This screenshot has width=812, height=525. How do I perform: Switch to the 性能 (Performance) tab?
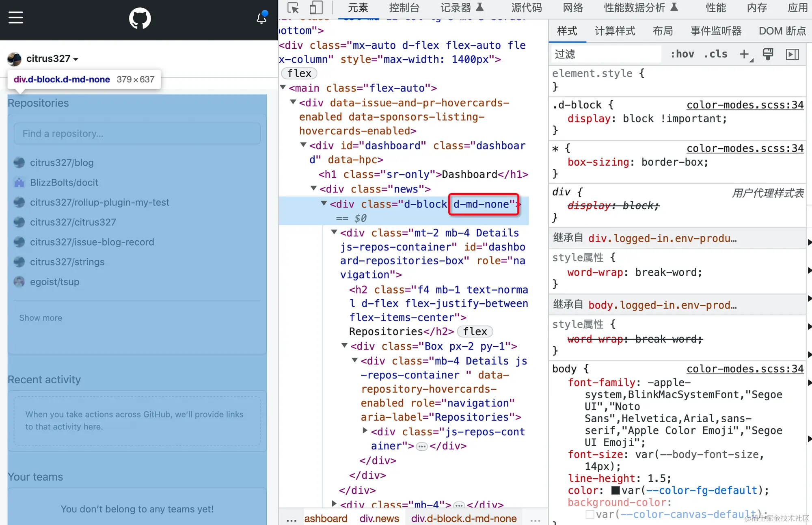[716, 8]
